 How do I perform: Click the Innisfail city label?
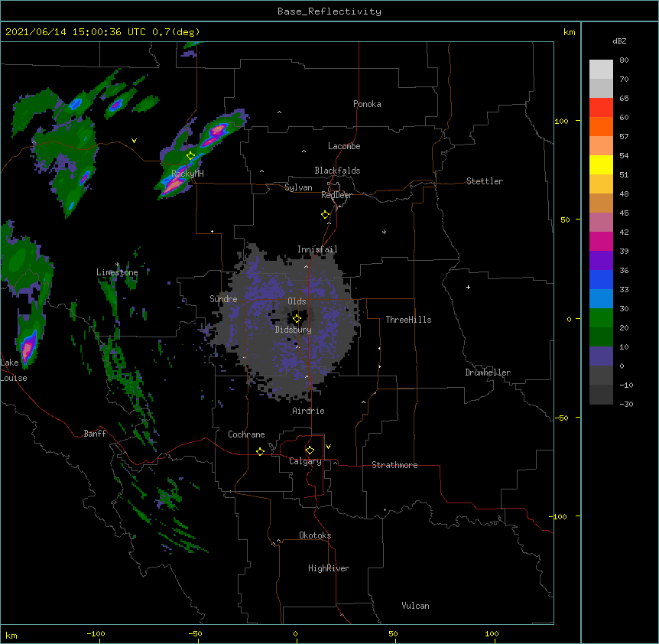tap(317, 249)
